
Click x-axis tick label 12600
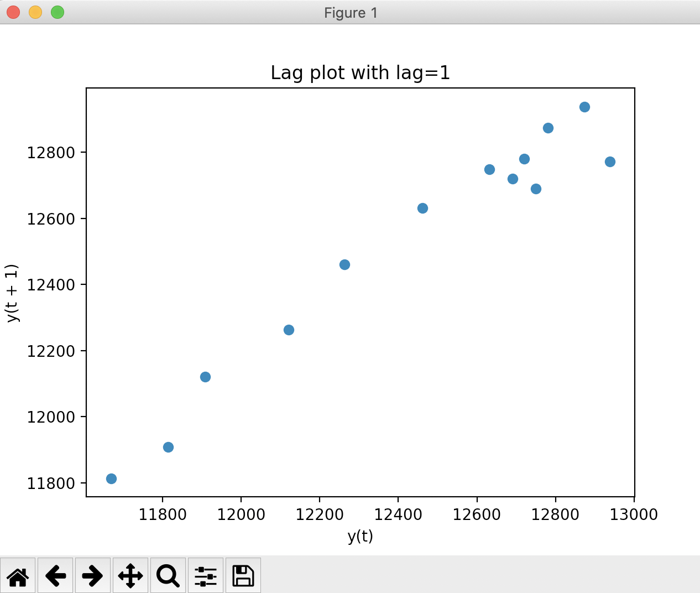(477, 514)
